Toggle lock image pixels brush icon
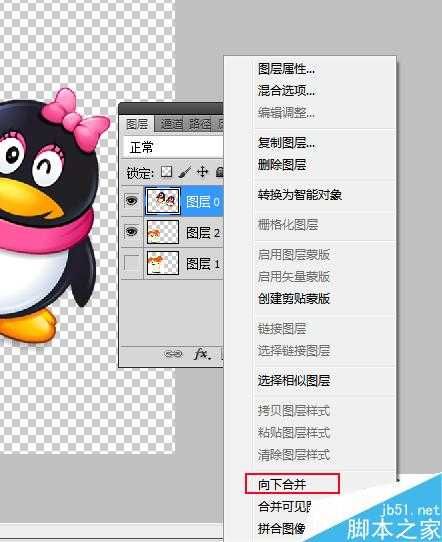This screenshot has width=442, height=542. 185,171
